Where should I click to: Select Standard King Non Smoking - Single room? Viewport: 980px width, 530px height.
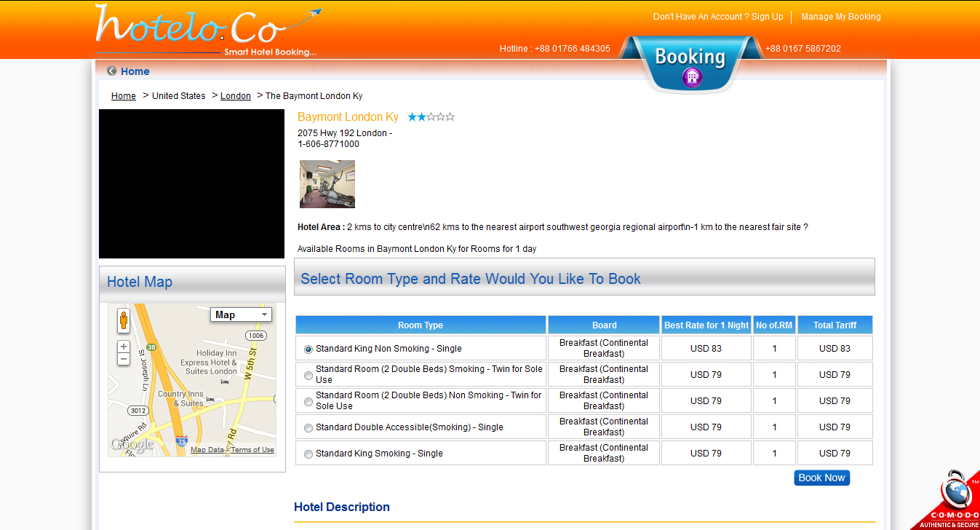pos(308,349)
